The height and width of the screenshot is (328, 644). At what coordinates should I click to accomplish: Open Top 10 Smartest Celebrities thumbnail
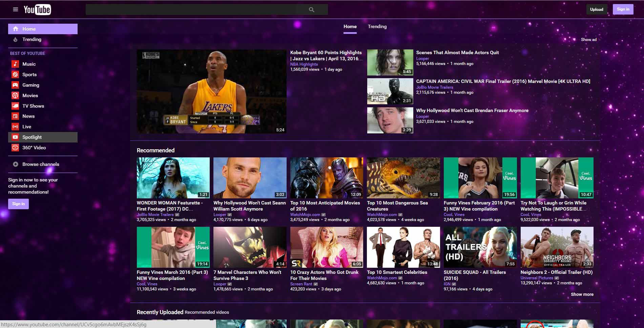point(403,247)
